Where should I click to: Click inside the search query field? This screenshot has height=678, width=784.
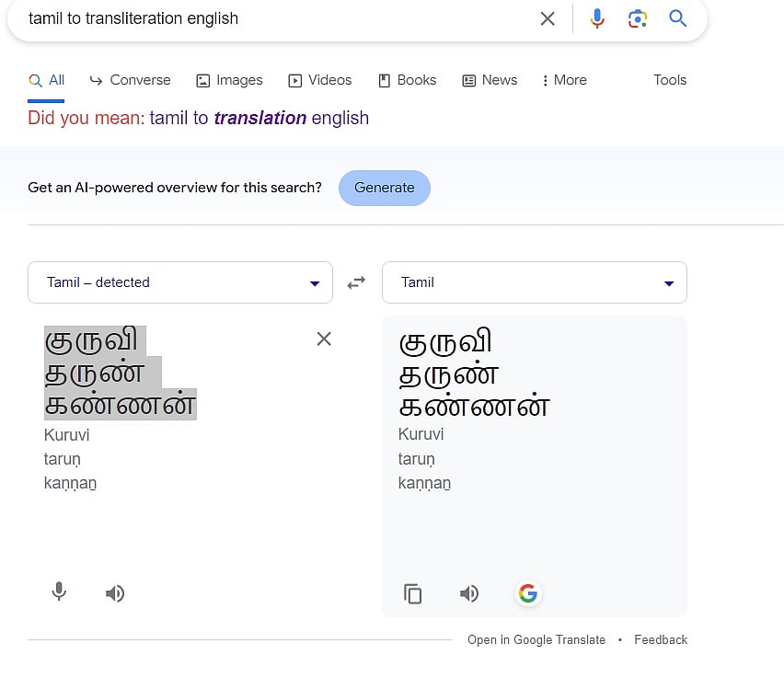[x=276, y=18]
